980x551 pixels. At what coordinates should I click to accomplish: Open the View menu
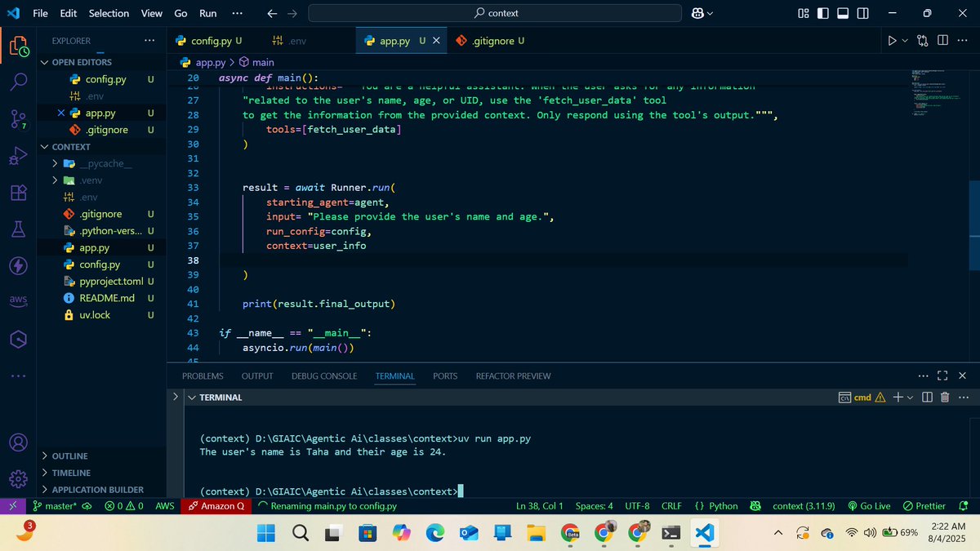pyautogui.click(x=152, y=13)
